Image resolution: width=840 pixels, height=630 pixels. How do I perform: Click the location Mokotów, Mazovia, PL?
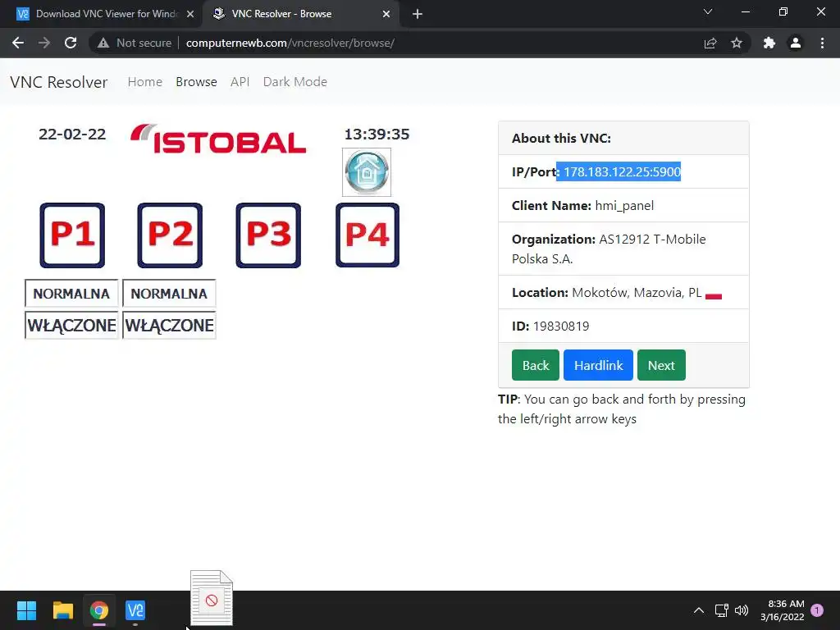(637, 293)
